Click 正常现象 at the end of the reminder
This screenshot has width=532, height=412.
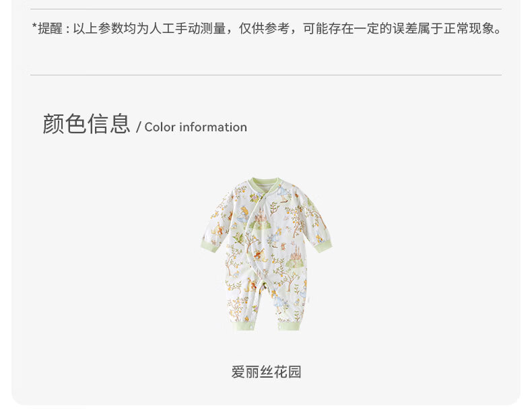pos(469,28)
